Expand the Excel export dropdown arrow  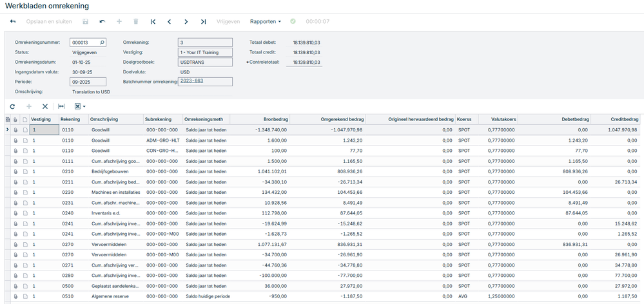tap(84, 106)
